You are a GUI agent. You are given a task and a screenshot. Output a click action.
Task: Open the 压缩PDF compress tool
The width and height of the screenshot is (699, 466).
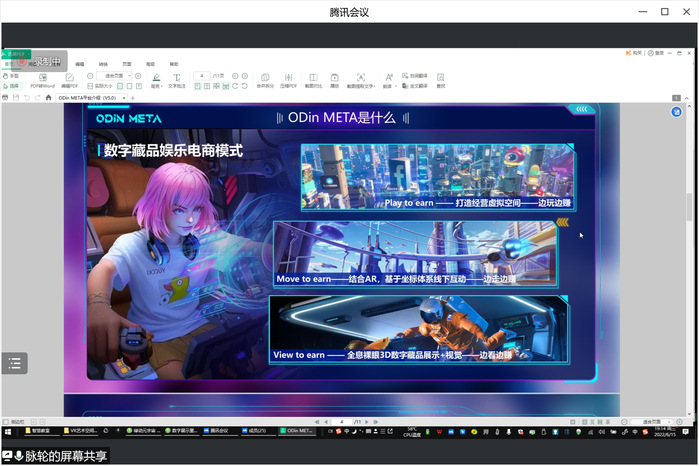tap(288, 81)
